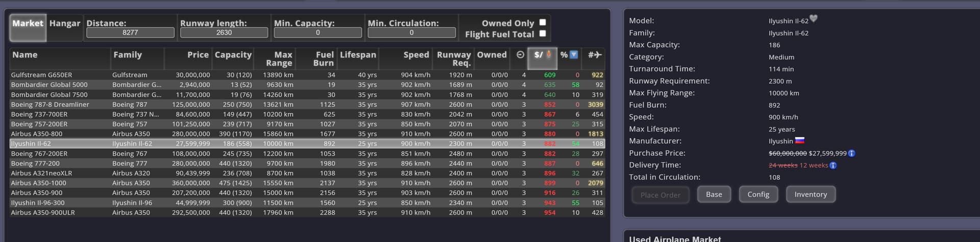Edit the Distance filter field

click(130, 33)
